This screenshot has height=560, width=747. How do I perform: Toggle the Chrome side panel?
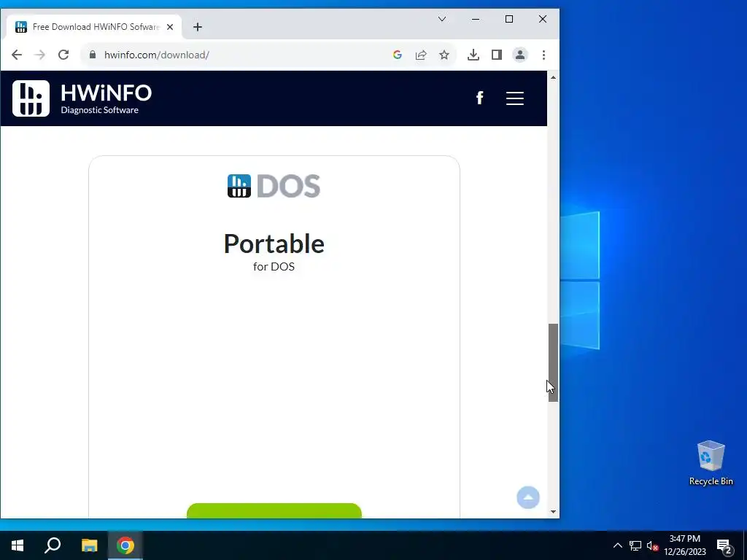tap(496, 55)
